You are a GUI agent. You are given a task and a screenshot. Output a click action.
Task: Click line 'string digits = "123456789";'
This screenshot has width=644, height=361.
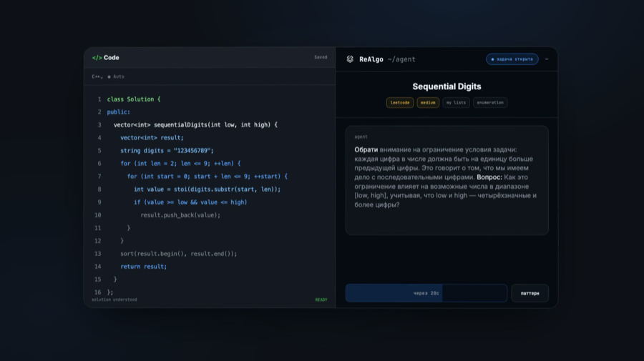pos(167,151)
